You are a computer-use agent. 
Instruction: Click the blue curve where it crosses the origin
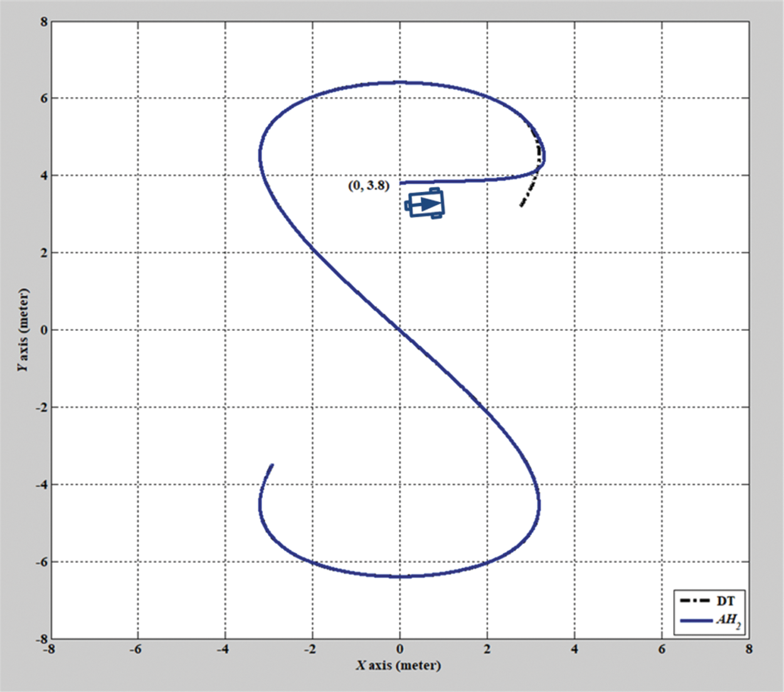[x=400, y=330]
